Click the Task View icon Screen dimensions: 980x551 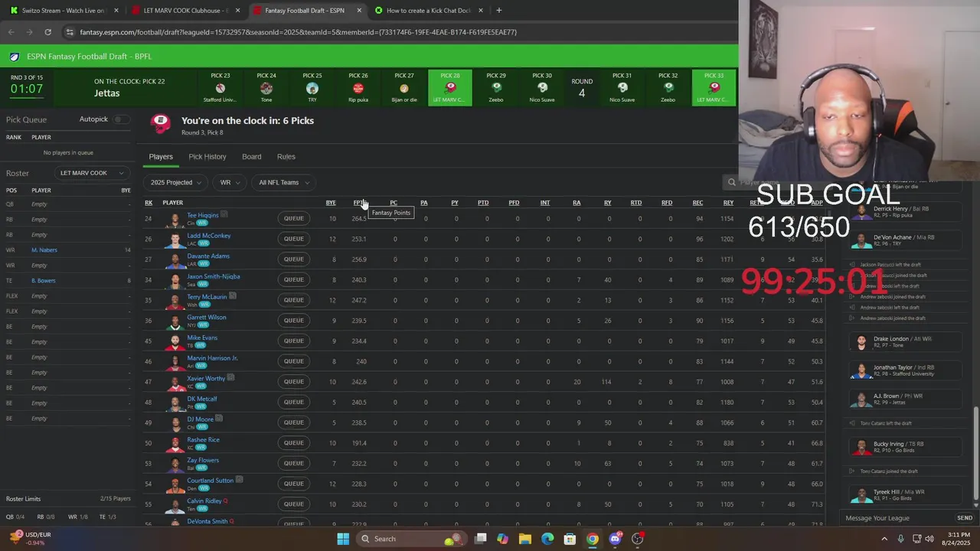[480, 539]
